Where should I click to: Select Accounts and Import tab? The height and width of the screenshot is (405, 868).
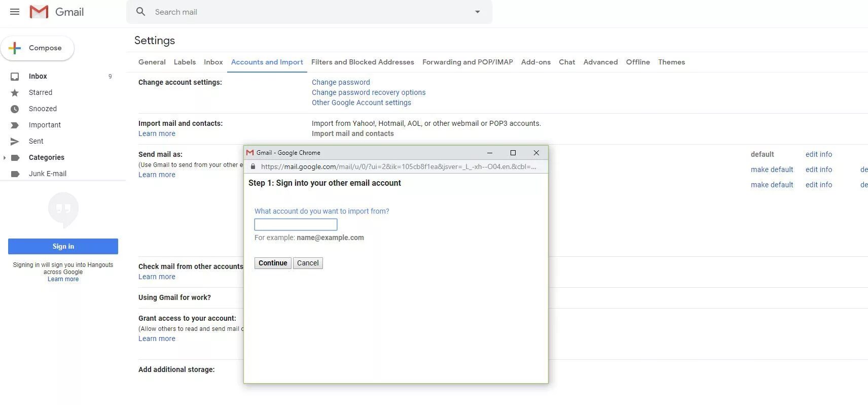point(267,62)
